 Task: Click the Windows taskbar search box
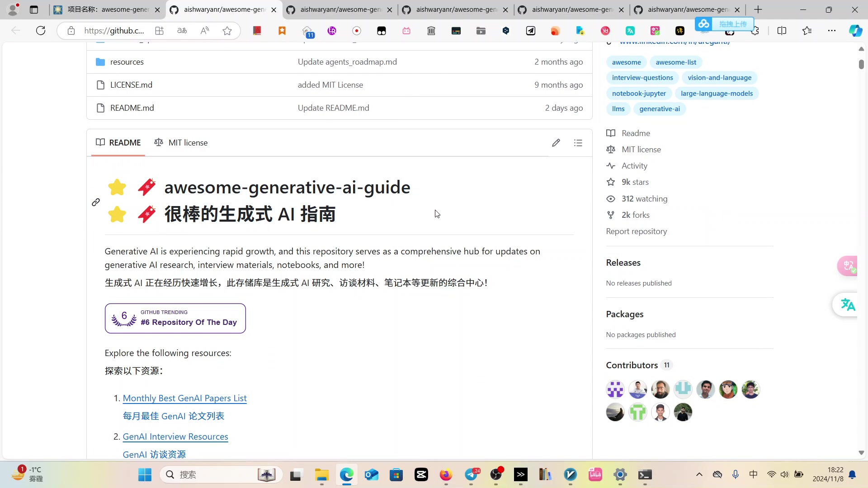(x=221, y=475)
